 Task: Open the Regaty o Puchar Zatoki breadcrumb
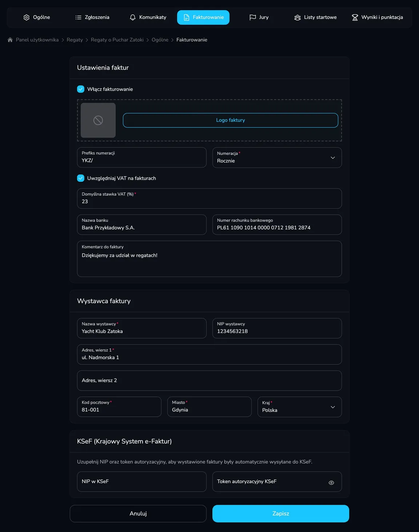117,40
